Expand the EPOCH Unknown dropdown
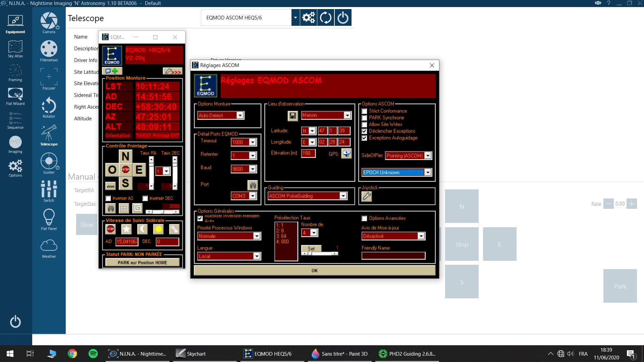The height and width of the screenshot is (362, 644). [428, 173]
